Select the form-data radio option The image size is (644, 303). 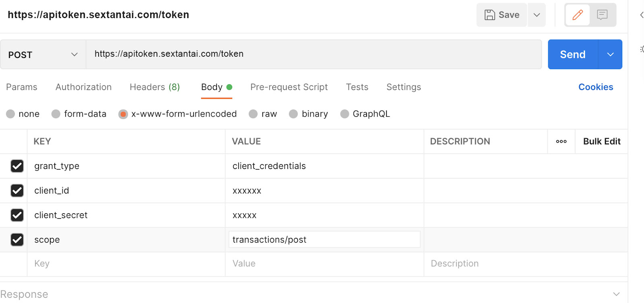pyautogui.click(x=56, y=114)
